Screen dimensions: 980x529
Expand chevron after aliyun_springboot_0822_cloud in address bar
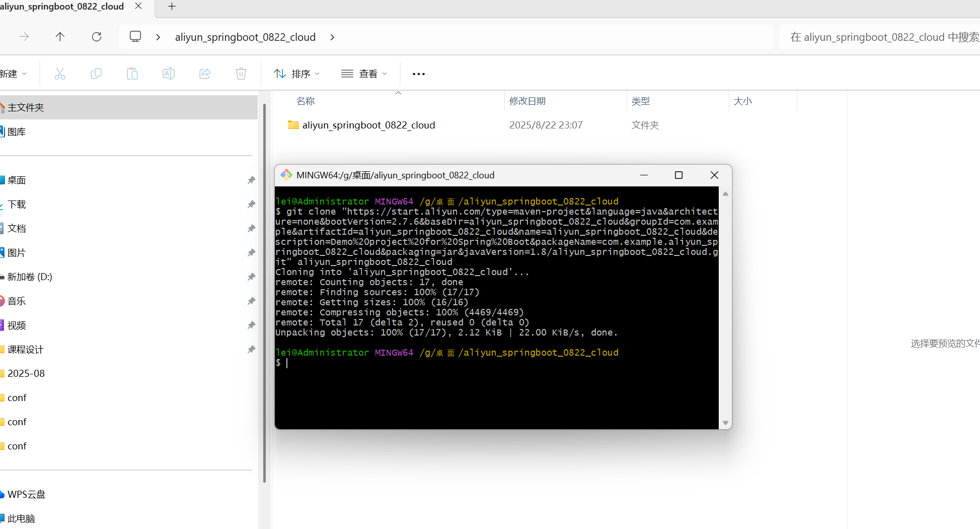click(x=332, y=37)
